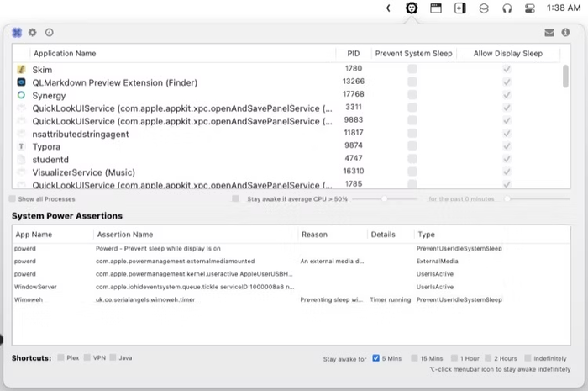Screen dimensions: 588x391
Task: Click the envelope feedback icon
Action: coord(549,33)
